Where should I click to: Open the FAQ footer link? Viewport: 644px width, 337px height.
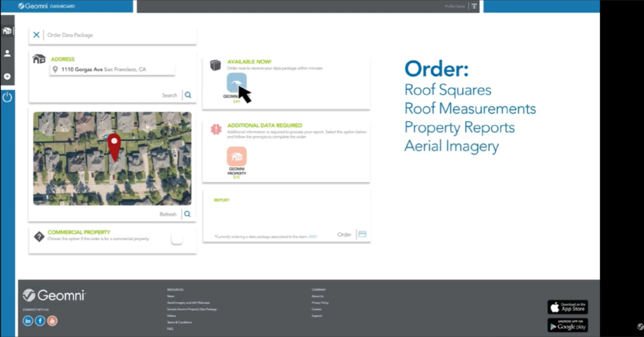170,329
